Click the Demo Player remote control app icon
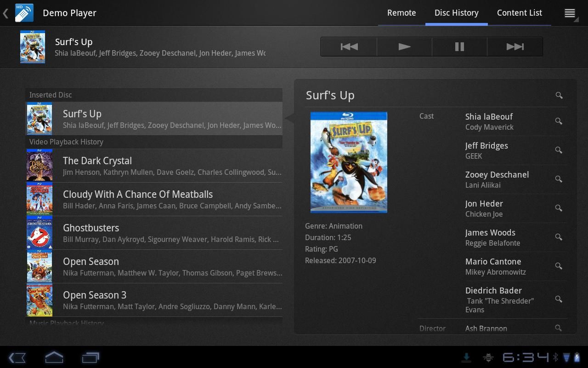The width and height of the screenshot is (588, 368). [x=23, y=13]
